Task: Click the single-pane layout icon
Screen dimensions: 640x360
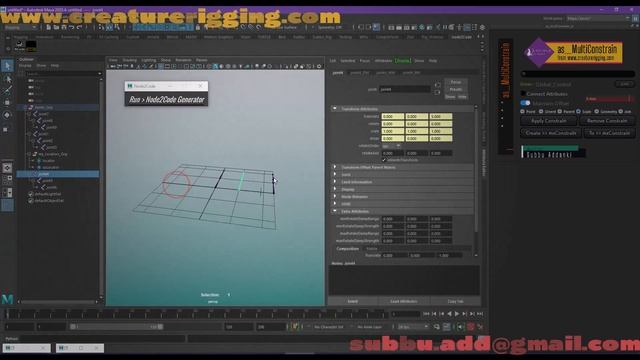Action: [7, 168]
